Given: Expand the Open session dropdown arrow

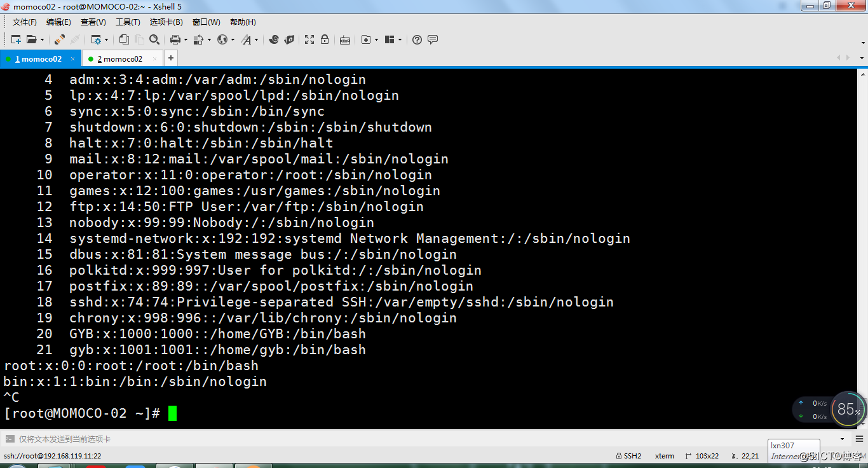Looking at the screenshot, I should click(x=43, y=39).
